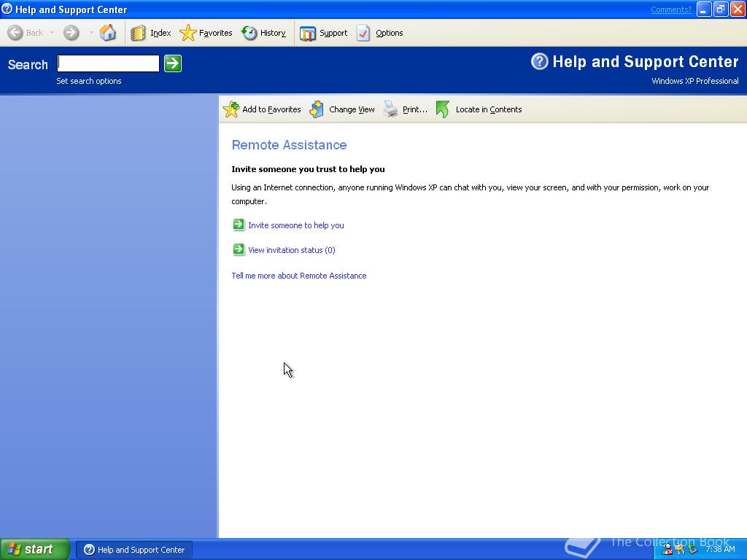The height and width of the screenshot is (560, 747).
Task: Open the Windows start button
Action: (x=35, y=549)
